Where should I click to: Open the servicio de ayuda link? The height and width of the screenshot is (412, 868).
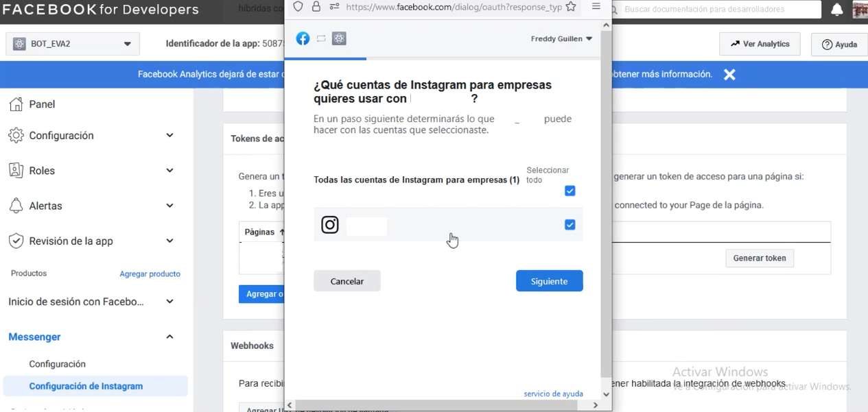coord(553,394)
